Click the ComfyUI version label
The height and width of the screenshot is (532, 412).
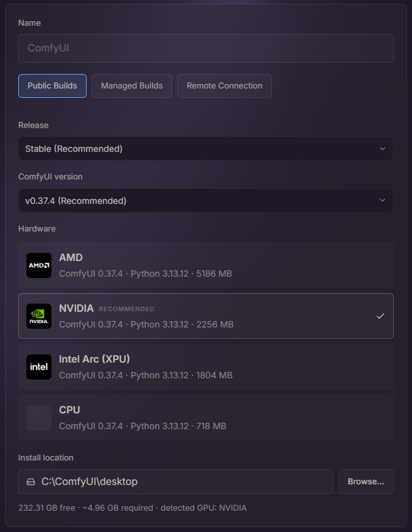pos(50,177)
